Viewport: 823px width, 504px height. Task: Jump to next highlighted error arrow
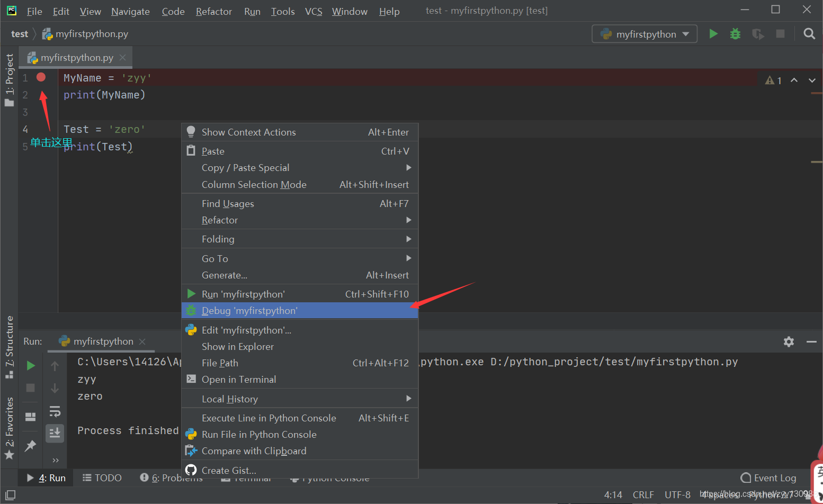pos(812,80)
